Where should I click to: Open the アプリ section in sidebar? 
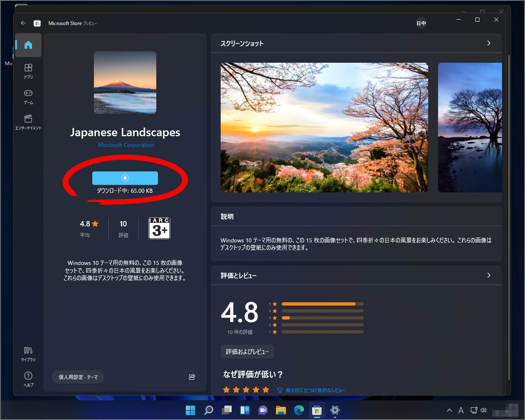pyautogui.click(x=28, y=71)
